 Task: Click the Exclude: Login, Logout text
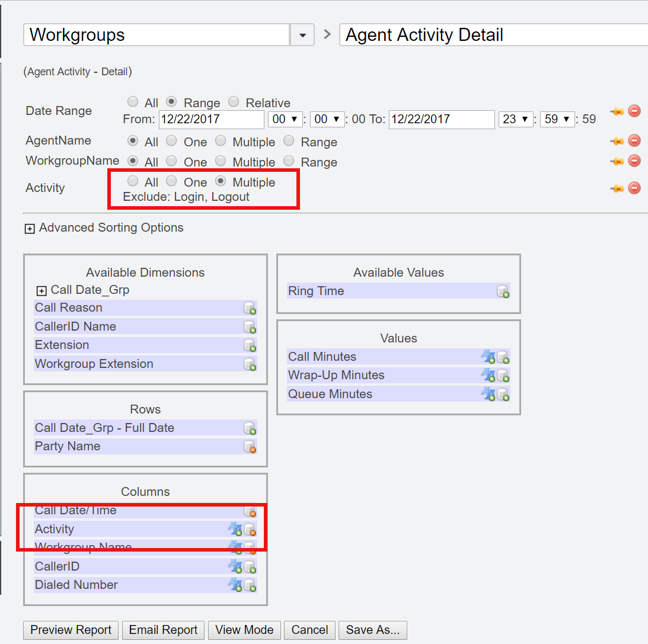(186, 197)
